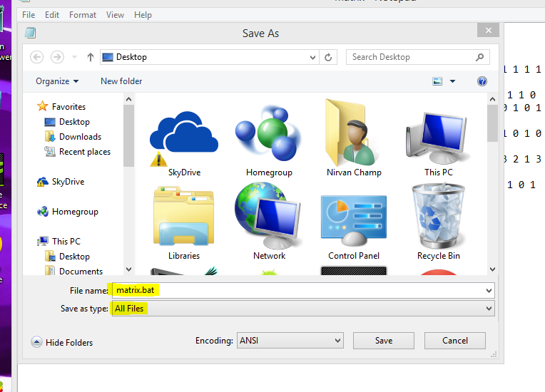Click the Search Desktop box
The height and width of the screenshot is (392, 545).
pyautogui.click(x=418, y=57)
